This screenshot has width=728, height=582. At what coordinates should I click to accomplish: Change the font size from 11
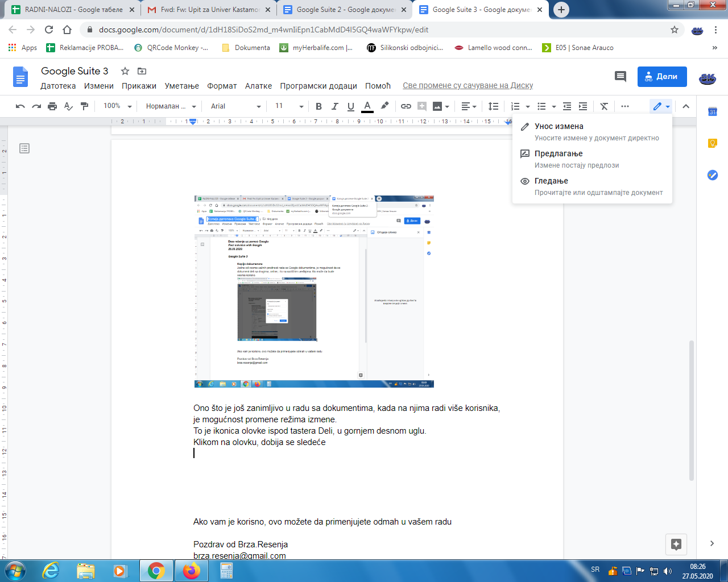click(289, 106)
